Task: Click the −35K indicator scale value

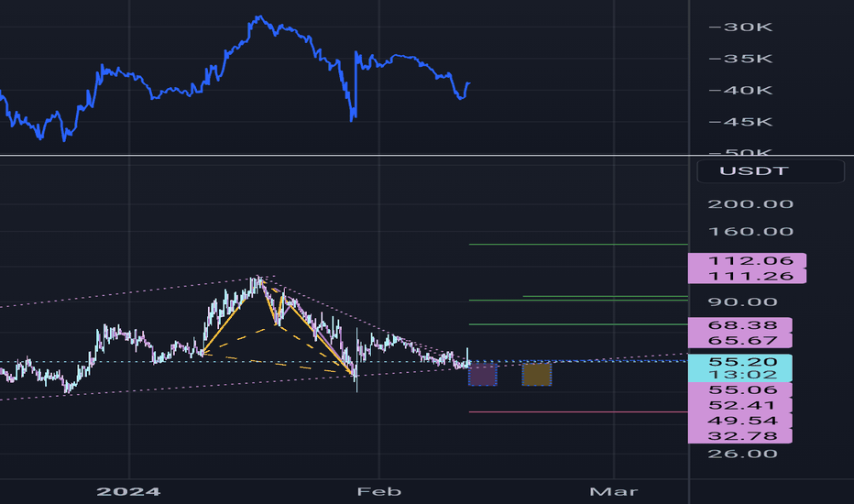Action: [x=740, y=59]
